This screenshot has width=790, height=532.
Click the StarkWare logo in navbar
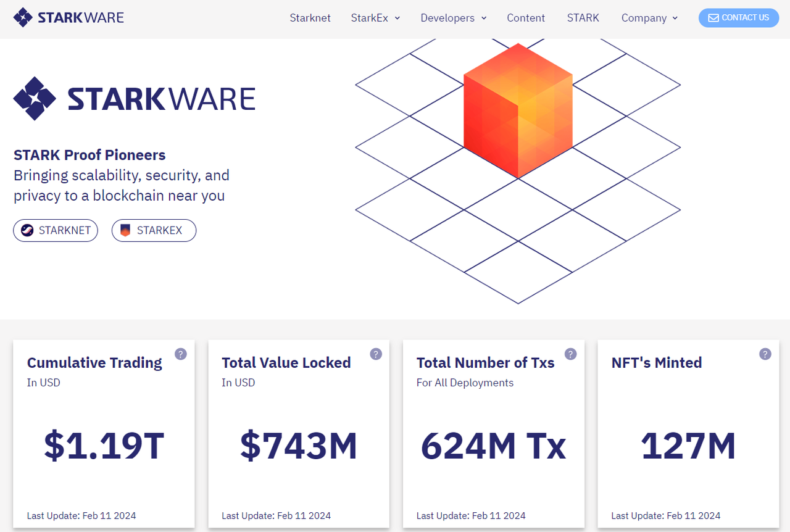click(69, 17)
